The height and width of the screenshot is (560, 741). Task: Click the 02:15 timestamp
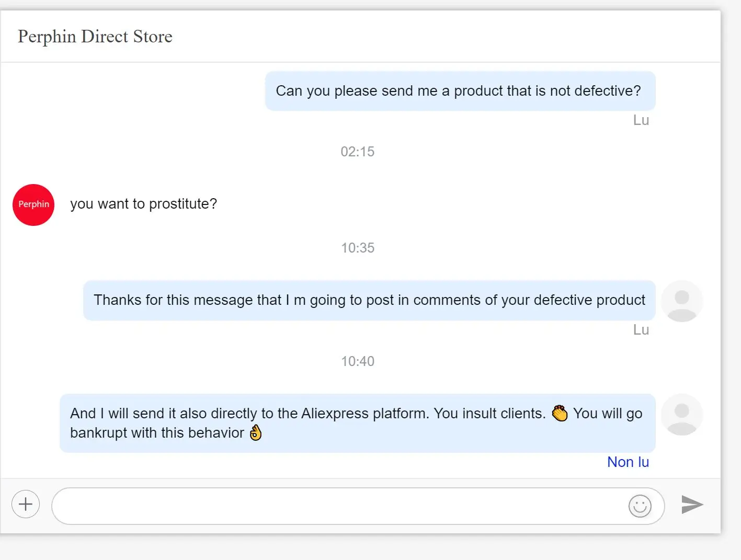(358, 152)
